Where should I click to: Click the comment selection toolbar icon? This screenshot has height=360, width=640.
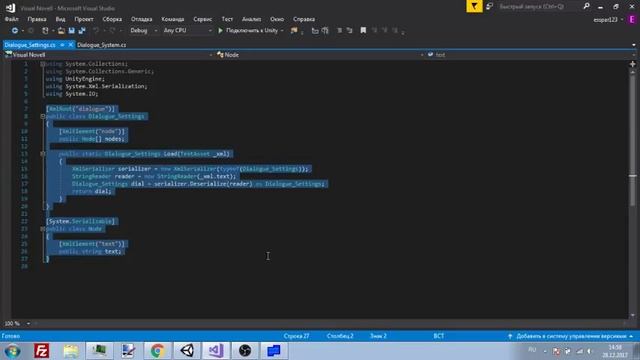[315, 31]
